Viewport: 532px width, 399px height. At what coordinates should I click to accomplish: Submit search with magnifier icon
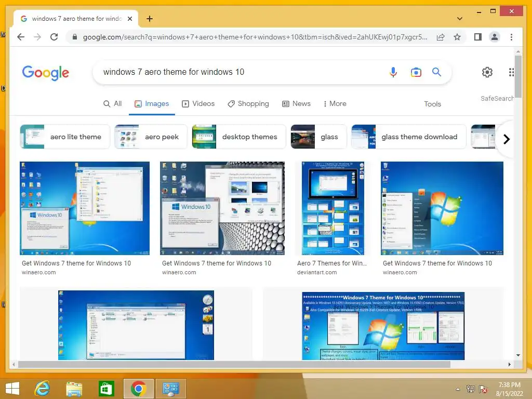coord(436,72)
